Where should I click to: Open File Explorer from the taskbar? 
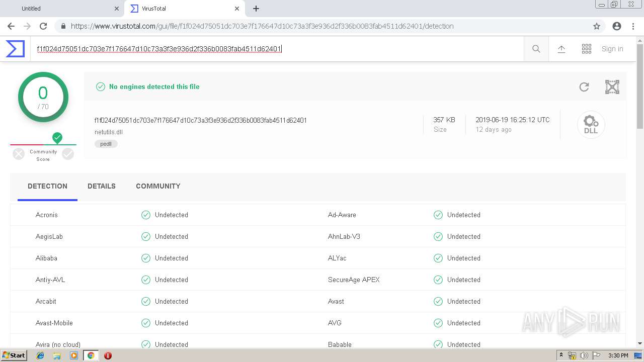tap(57, 355)
